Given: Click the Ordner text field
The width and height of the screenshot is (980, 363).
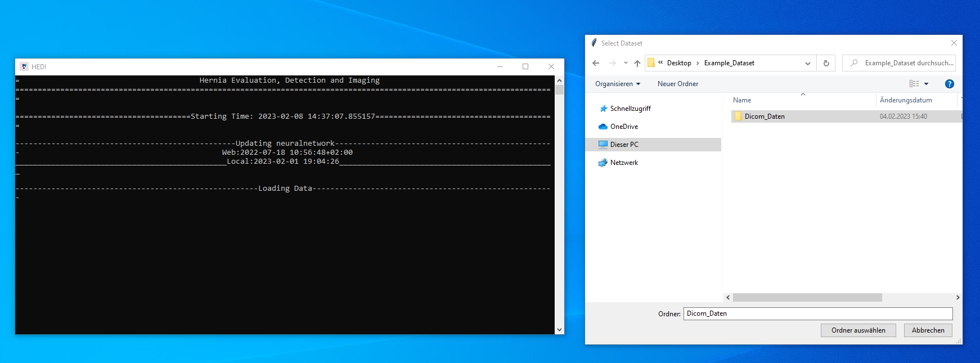Looking at the screenshot, I should pyautogui.click(x=818, y=313).
